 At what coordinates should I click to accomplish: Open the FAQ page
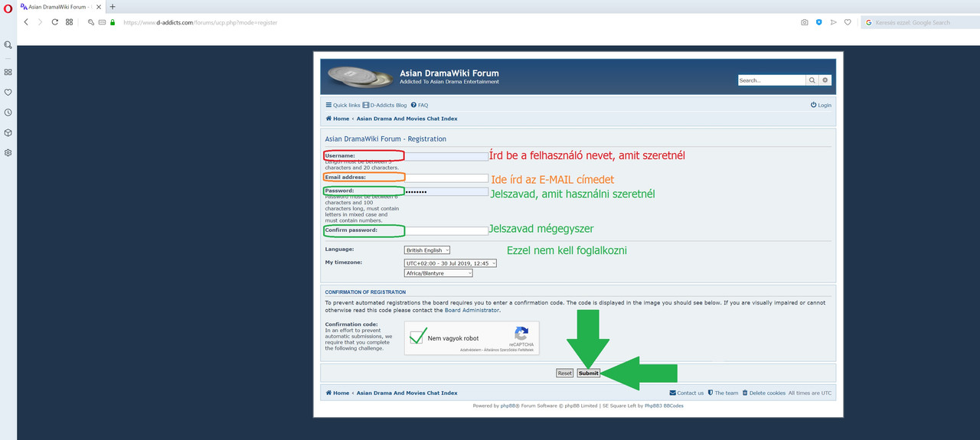click(420, 105)
